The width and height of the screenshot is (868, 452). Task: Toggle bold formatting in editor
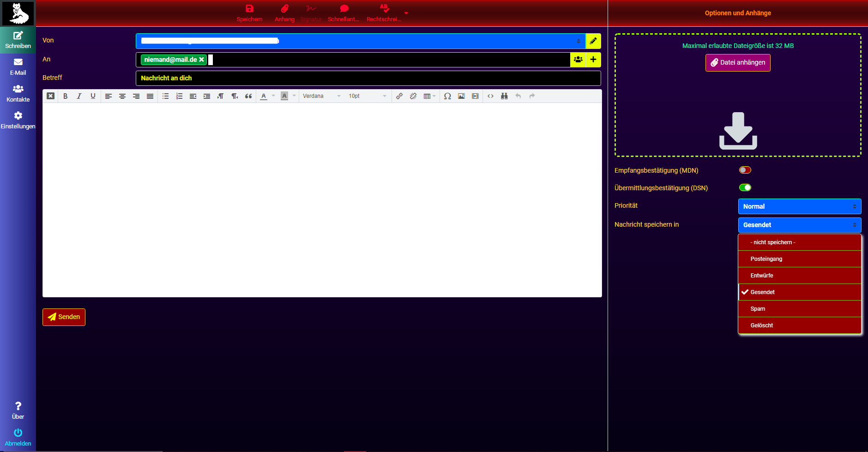coord(66,96)
